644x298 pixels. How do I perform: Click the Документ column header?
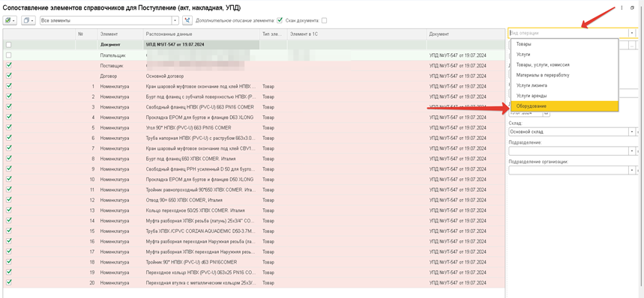tap(466, 34)
